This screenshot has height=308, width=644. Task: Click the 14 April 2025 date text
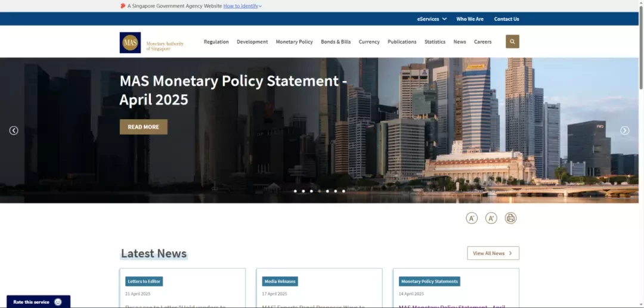pos(411,294)
